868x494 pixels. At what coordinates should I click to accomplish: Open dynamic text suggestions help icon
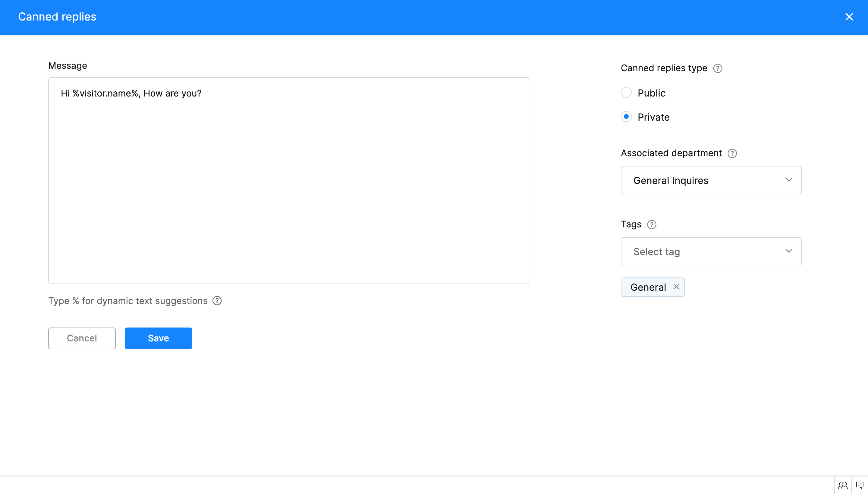coord(217,301)
